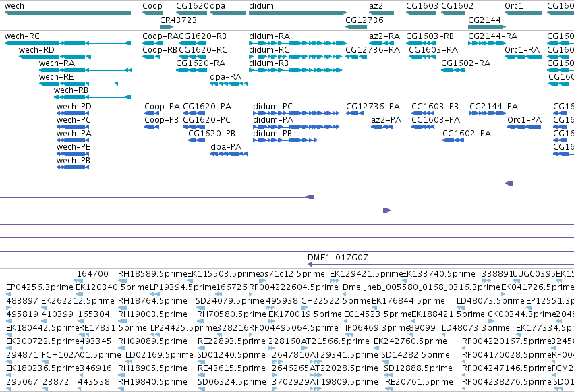
Task: Open the wech-RC transcript
Action: [67, 43]
